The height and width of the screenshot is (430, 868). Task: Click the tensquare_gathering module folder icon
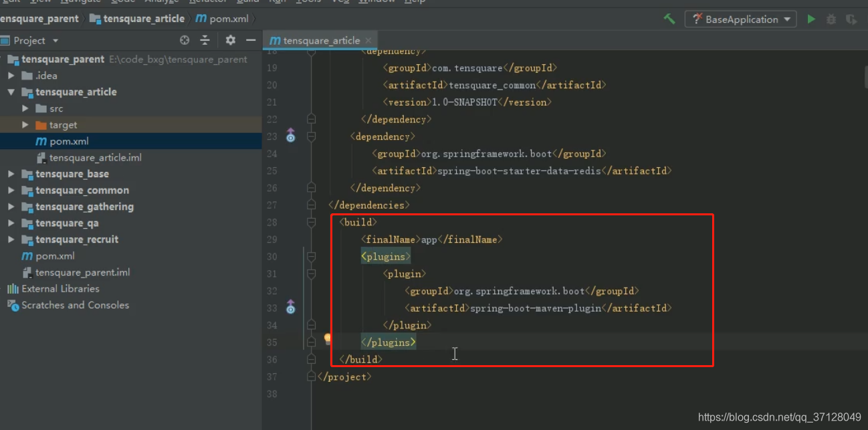(x=27, y=207)
